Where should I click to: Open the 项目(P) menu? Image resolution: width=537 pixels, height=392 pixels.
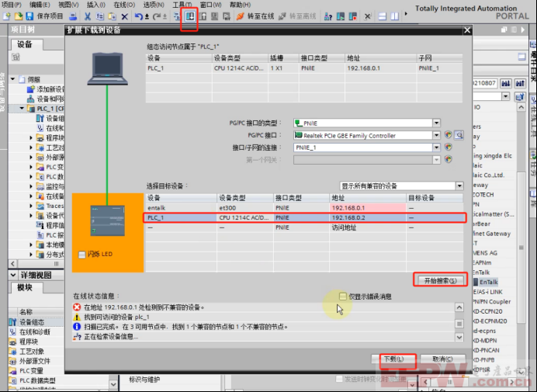(12, 5)
